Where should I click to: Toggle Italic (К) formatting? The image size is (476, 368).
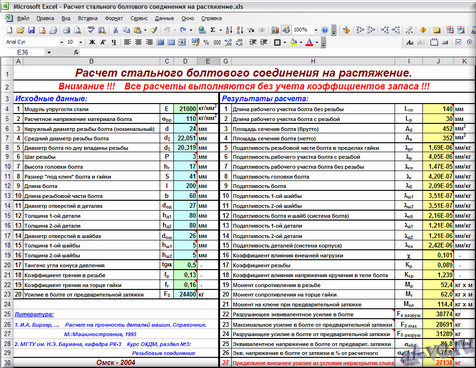[103, 42]
